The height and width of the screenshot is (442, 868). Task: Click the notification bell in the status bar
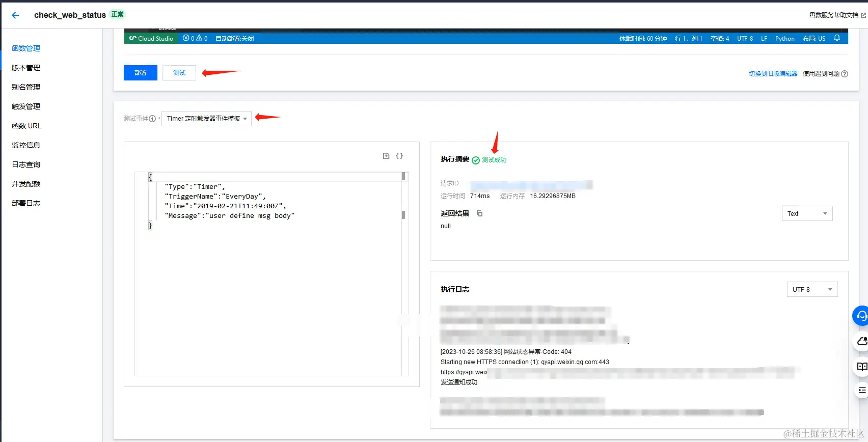837,38
